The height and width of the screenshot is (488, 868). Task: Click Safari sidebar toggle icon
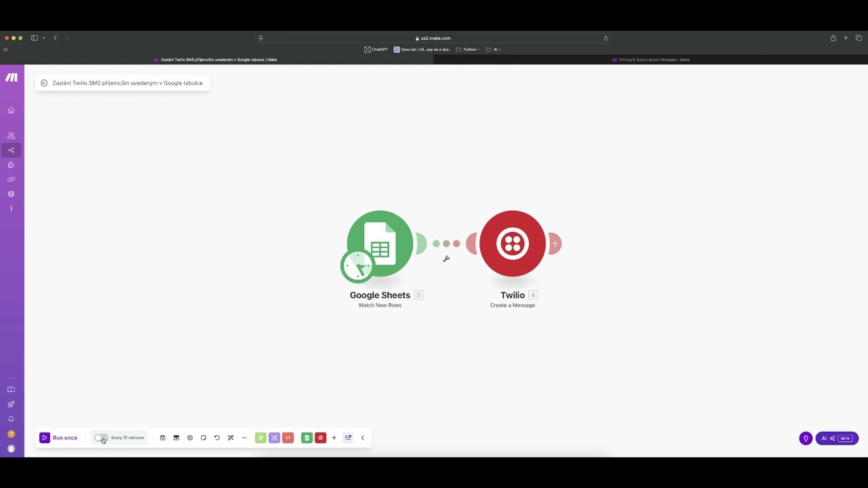pyautogui.click(x=35, y=38)
